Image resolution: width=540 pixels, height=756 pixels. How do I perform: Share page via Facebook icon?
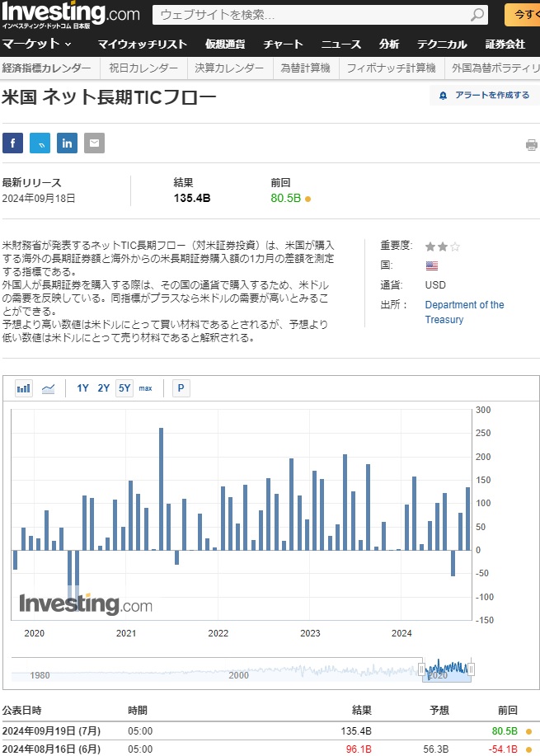pyautogui.click(x=12, y=143)
